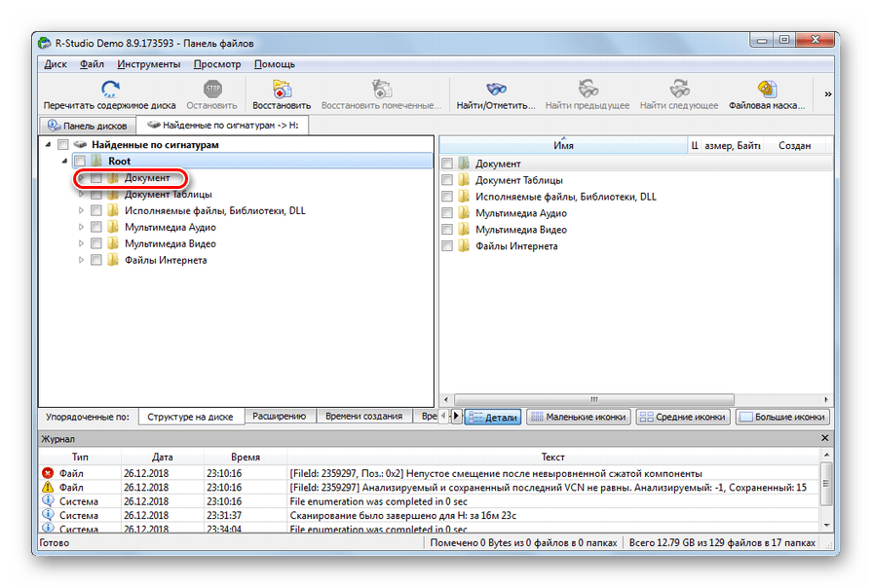
Task: Click the Восстановить recover icon
Action: (x=282, y=89)
